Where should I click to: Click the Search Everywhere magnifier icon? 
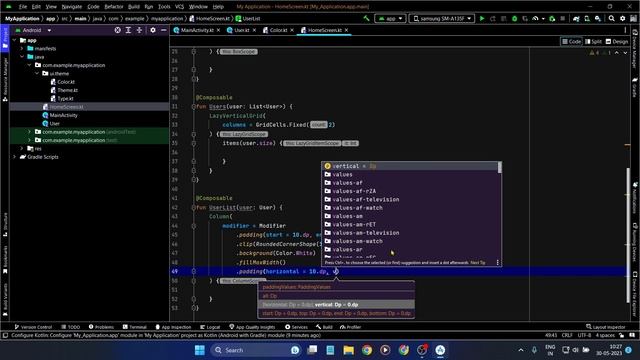tap(611, 18)
